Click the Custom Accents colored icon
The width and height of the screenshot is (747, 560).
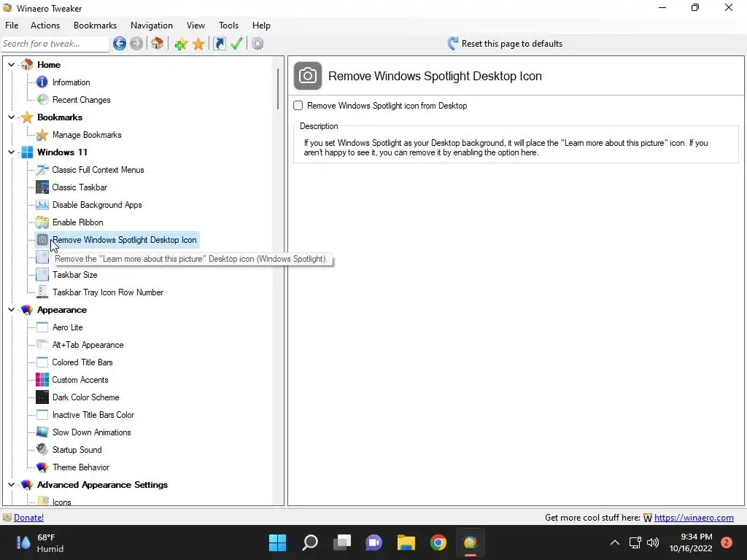pyautogui.click(x=42, y=379)
